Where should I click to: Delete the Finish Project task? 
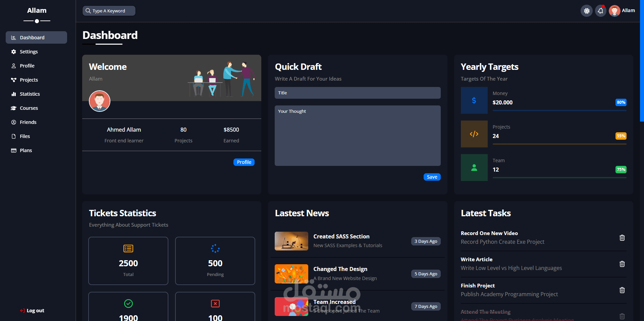[x=622, y=290]
